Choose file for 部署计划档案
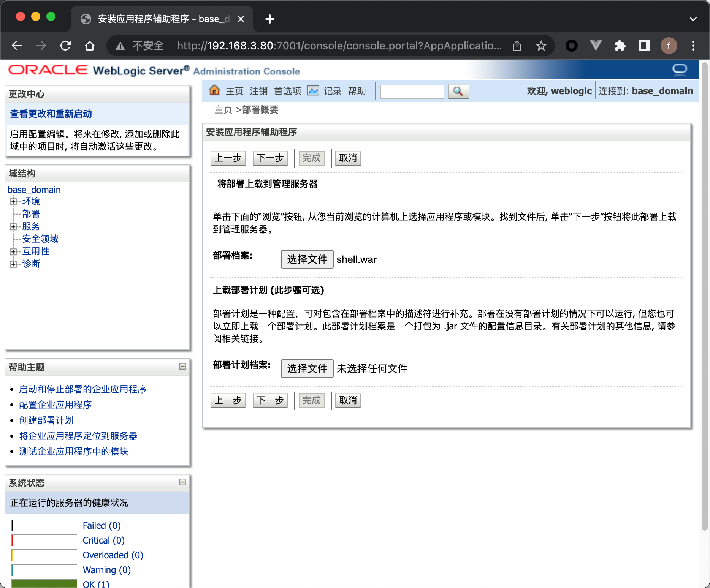 307,368
